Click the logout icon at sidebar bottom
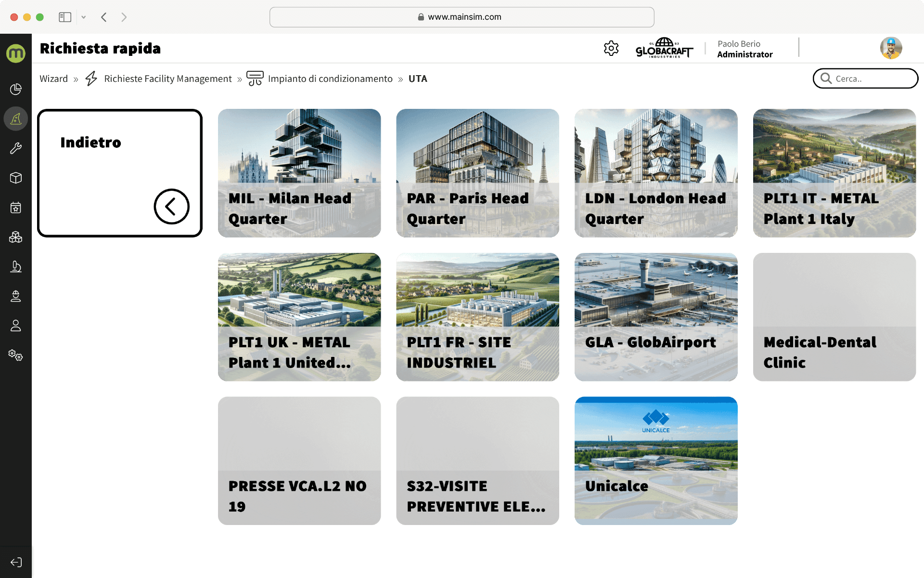 point(16,562)
